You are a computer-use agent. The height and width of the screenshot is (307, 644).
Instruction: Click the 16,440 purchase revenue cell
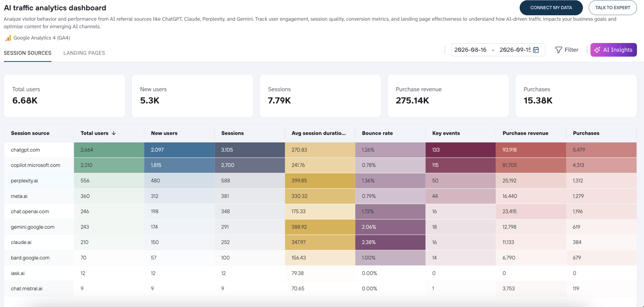click(x=531, y=196)
